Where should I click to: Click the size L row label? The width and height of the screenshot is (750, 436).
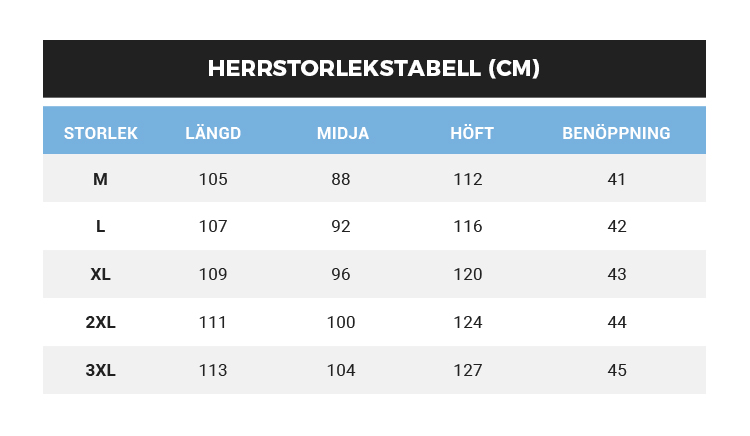101,227
